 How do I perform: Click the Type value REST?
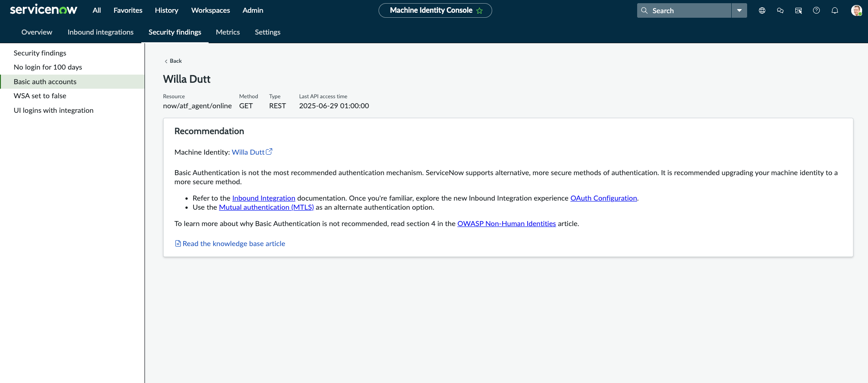pyautogui.click(x=277, y=106)
